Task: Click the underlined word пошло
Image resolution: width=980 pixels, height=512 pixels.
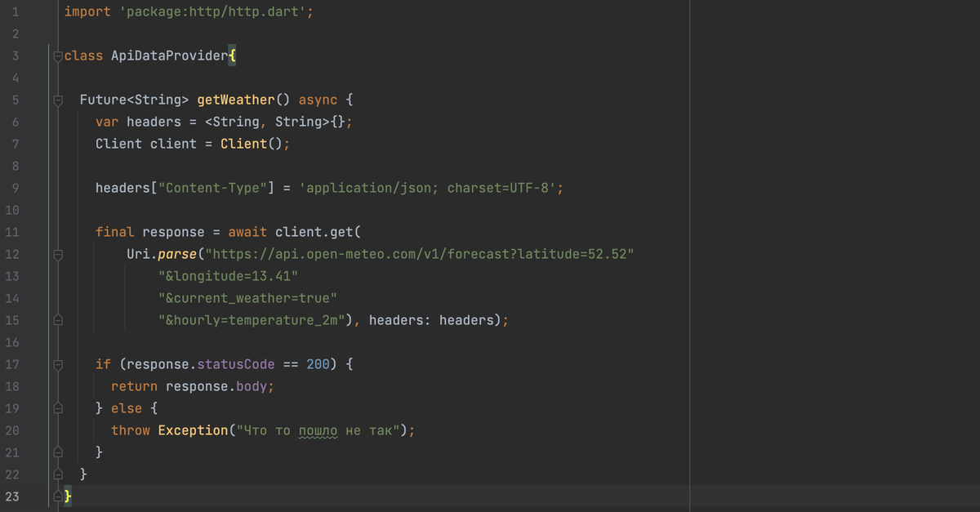Action: pyautogui.click(x=318, y=430)
